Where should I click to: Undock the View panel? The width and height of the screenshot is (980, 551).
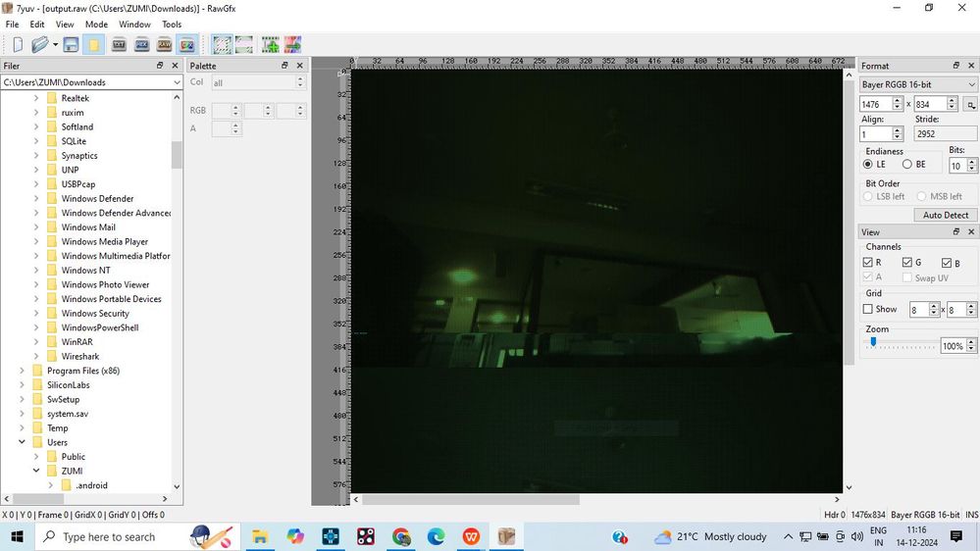[956, 231]
